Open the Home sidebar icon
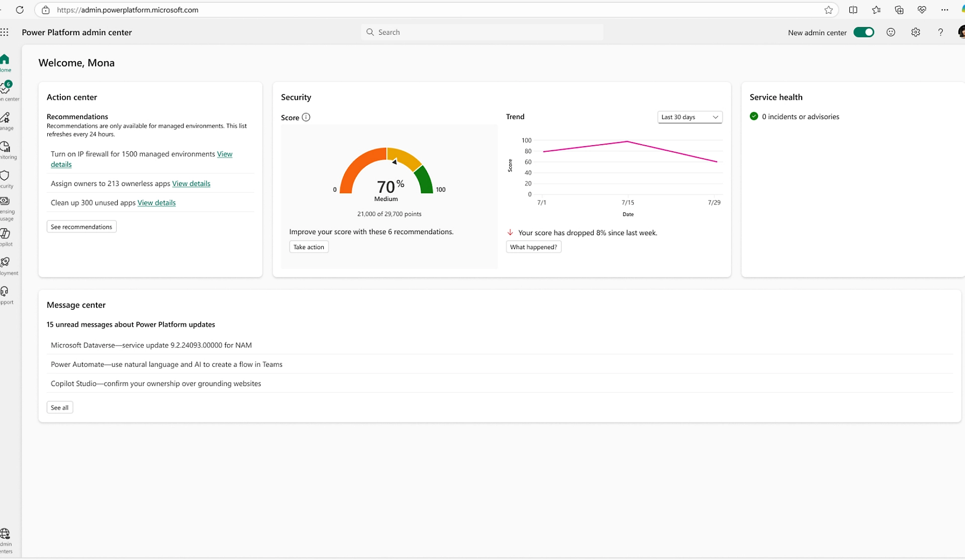The height and width of the screenshot is (560, 965). (x=5, y=60)
